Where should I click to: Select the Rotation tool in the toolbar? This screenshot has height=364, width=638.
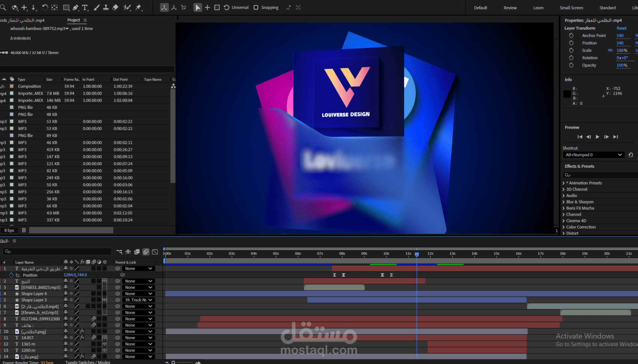click(x=45, y=8)
